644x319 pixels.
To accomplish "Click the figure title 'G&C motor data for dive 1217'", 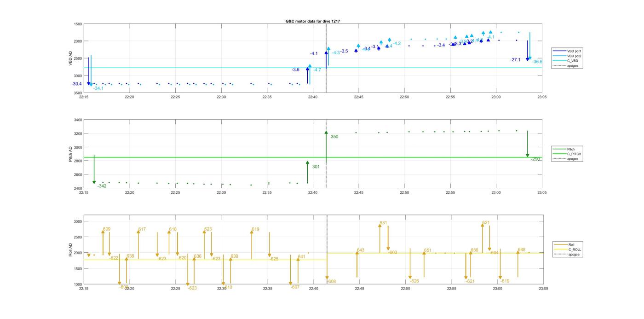I will (312, 21).
